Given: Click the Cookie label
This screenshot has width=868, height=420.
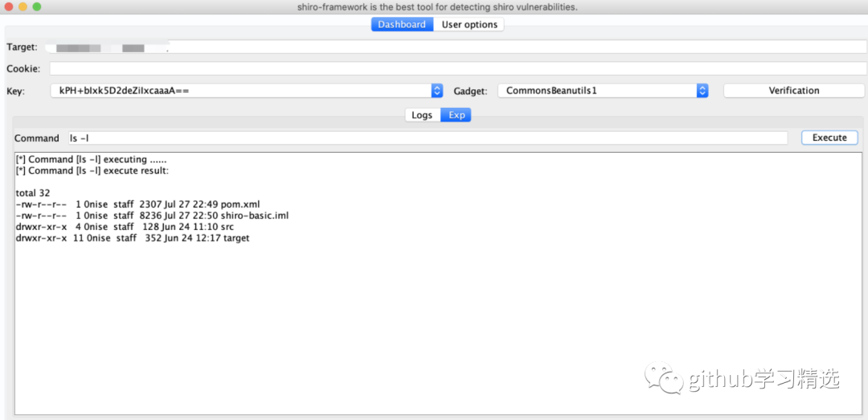Looking at the screenshot, I should (23, 68).
